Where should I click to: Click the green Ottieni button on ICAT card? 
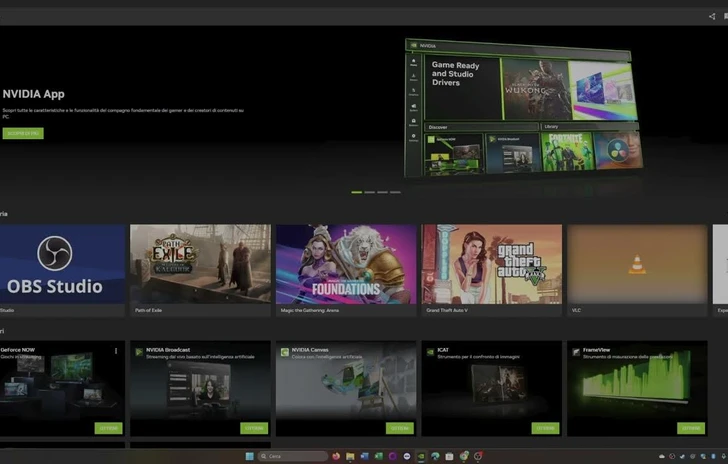coord(545,428)
